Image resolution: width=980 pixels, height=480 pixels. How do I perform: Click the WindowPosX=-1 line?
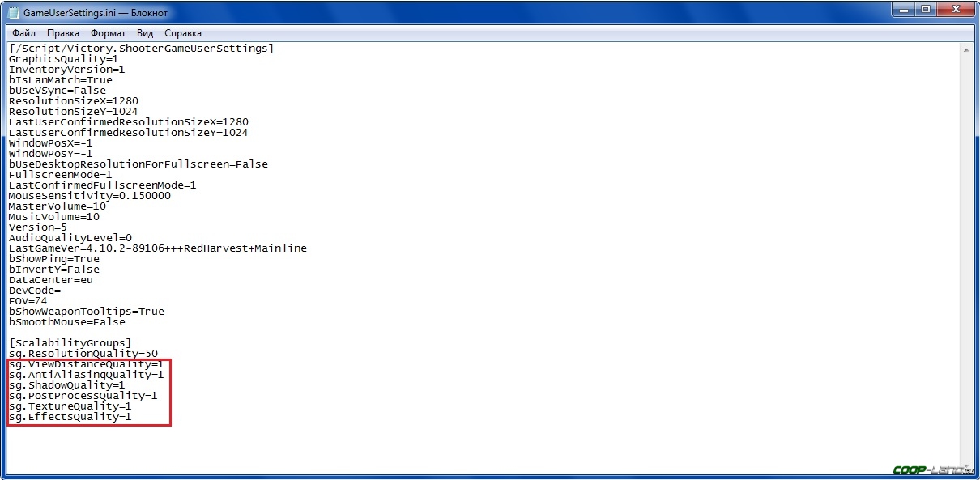click(50, 143)
